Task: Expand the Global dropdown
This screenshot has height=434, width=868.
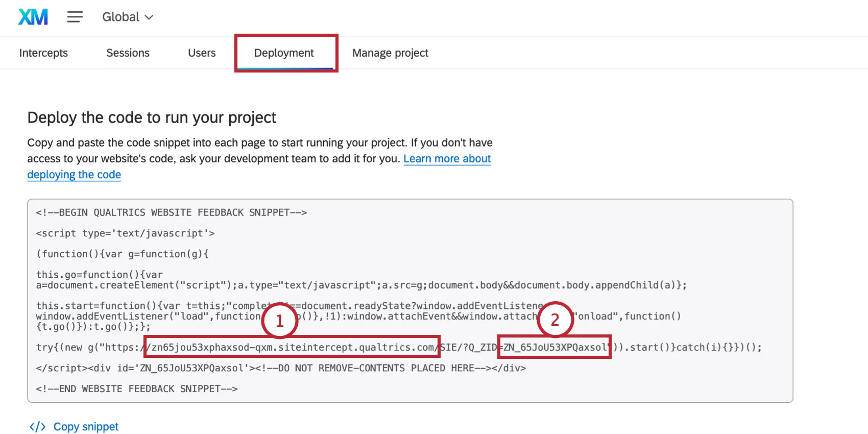Action: tap(128, 17)
